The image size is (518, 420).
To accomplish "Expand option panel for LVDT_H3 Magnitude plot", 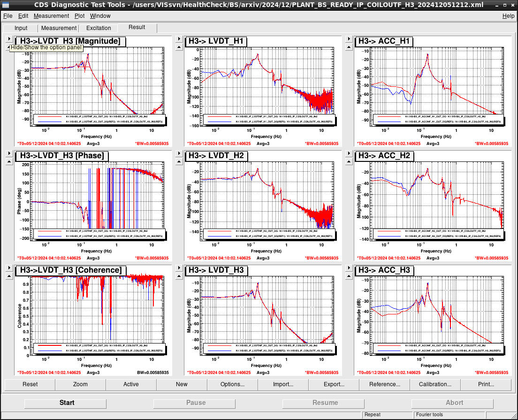I will click(x=9, y=38).
